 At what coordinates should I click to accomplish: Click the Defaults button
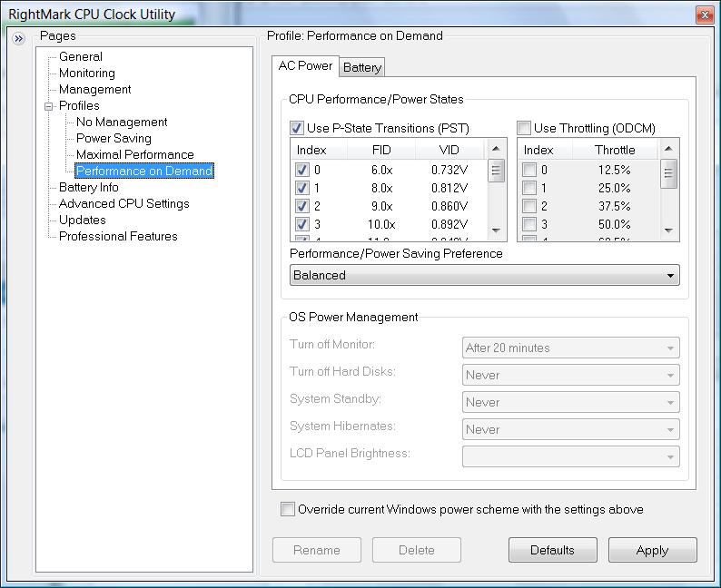pyautogui.click(x=553, y=550)
